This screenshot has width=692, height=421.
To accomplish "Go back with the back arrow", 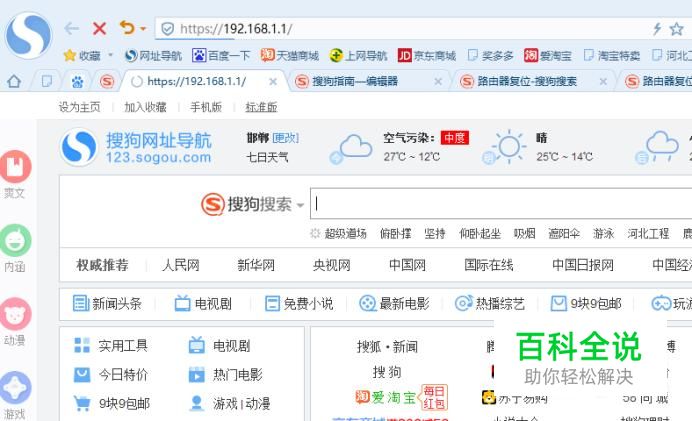I will [x=71, y=29].
